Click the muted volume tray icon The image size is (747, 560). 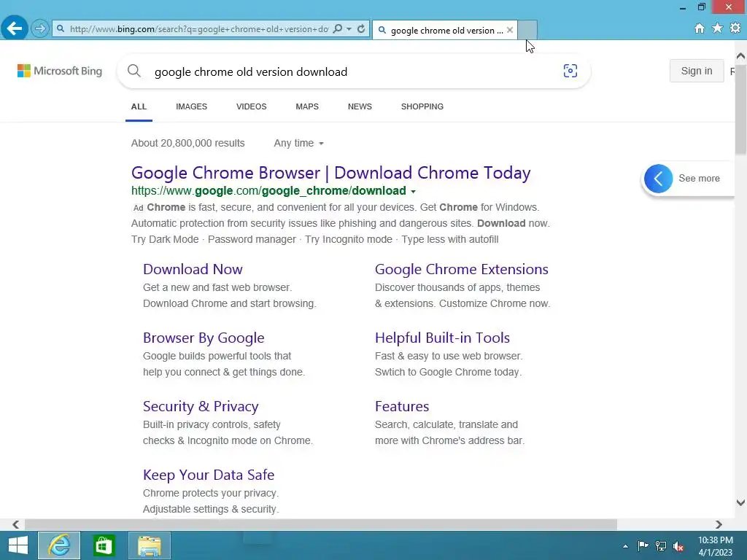(x=678, y=546)
